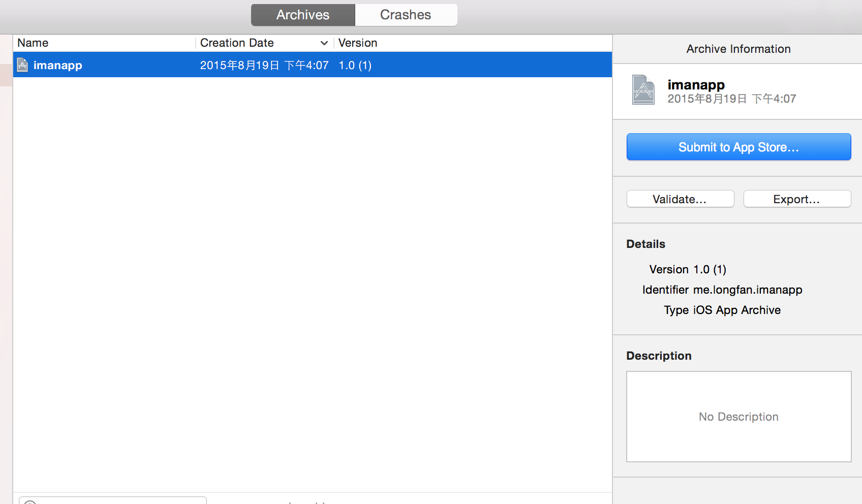Viewport: 862px width, 504px height.
Task: Sort archives by Version column header
Action: (358, 43)
